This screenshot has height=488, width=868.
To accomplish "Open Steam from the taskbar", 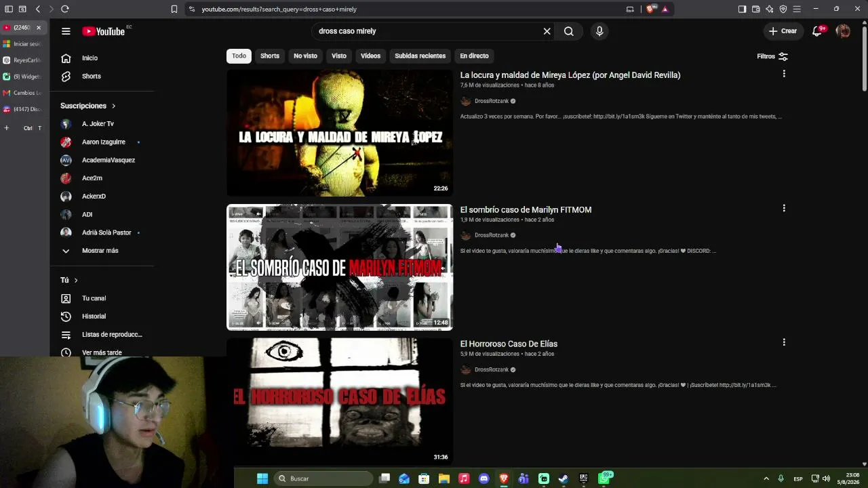I will [564, 479].
